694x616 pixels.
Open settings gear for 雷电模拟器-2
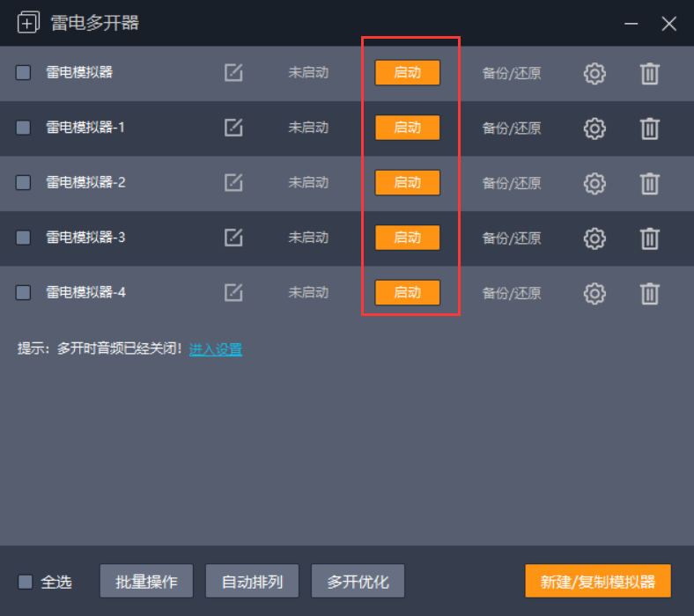pyautogui.click(x=594, y=184)
